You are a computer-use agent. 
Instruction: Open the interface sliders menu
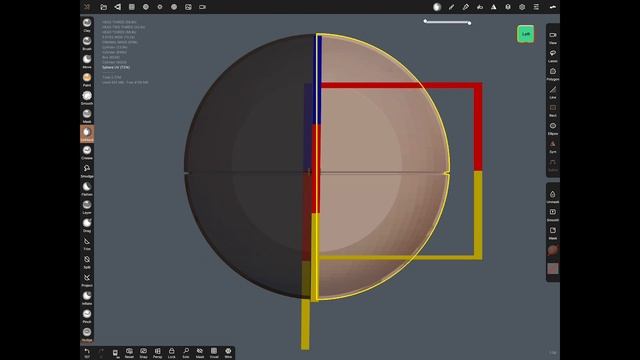coord(536,7)
